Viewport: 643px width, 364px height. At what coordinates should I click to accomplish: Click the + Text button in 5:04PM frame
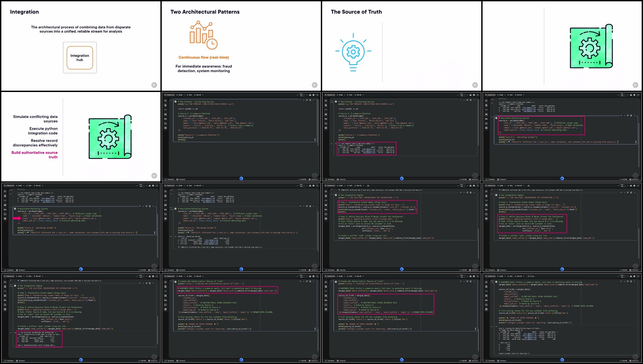189,95
